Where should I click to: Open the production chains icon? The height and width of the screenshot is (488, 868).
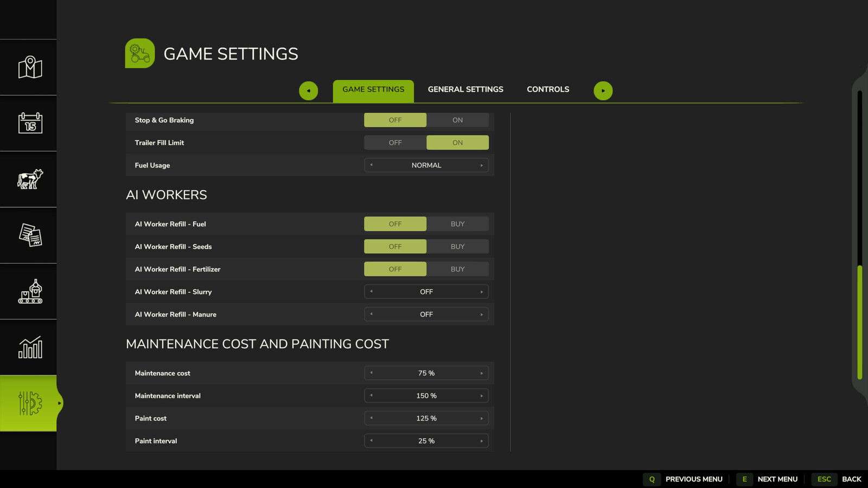[28, 292]
